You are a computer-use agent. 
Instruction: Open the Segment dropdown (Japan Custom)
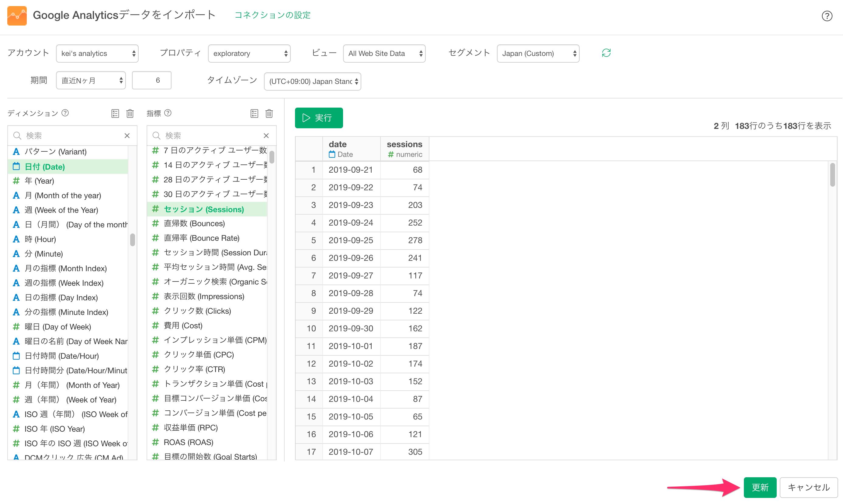pos(538,53)
